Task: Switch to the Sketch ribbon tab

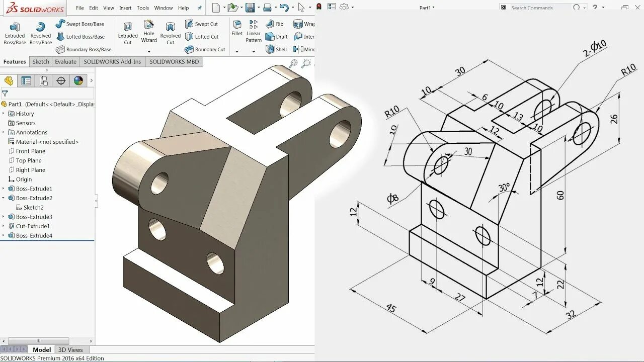Action: point(41,62)
